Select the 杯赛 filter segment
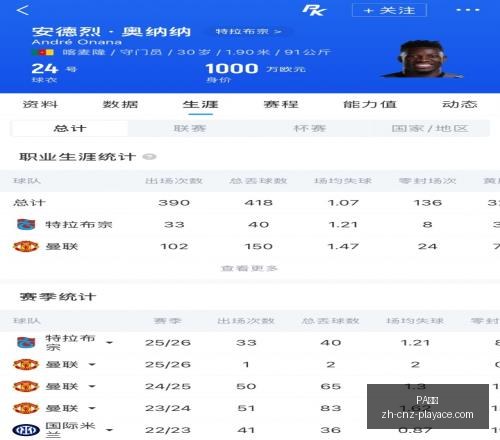Screen dimensions: 500x440 point(310,128)
